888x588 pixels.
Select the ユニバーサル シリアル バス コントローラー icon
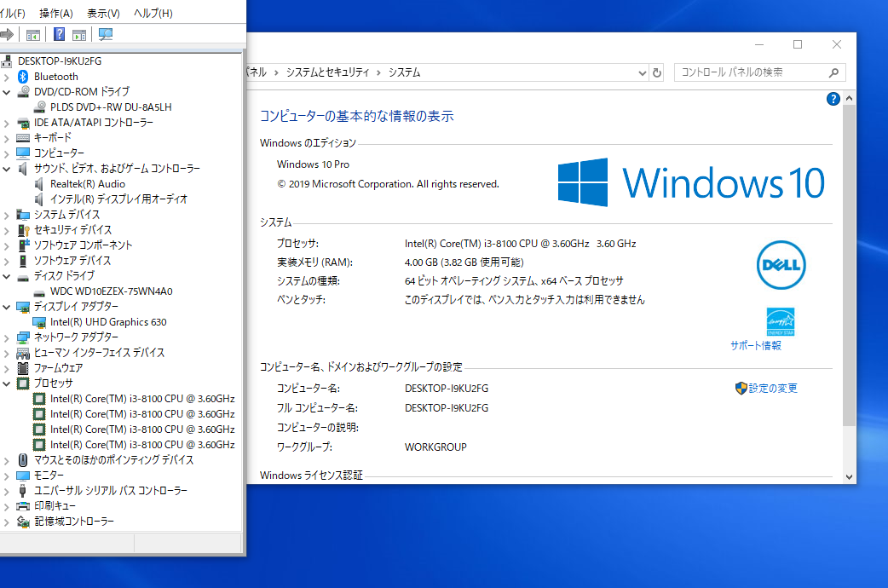tap(23, 491)
